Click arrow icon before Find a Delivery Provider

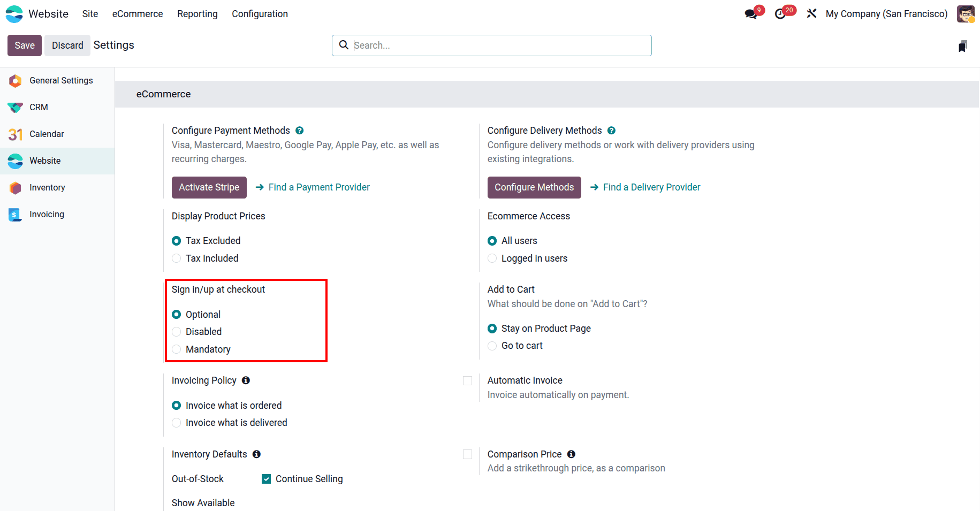tap(594, 187)
